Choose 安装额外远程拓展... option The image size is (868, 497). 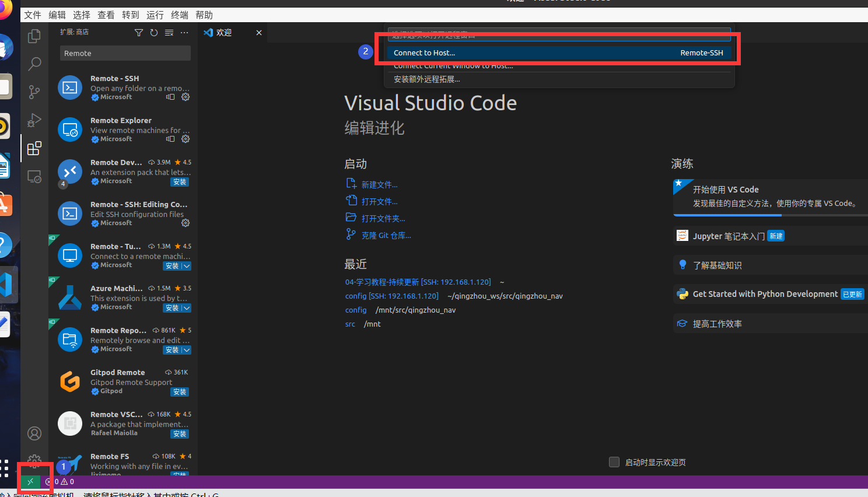coord(559,79)
